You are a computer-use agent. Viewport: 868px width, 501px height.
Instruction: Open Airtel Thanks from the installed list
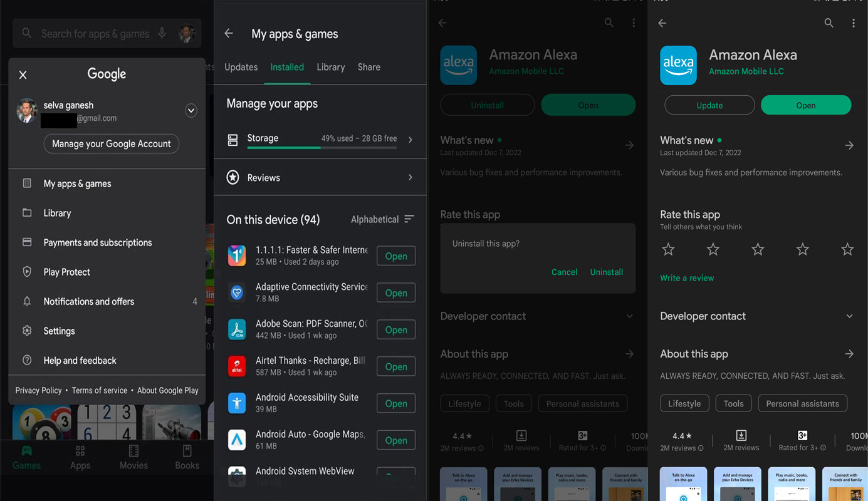coord(396,367)
